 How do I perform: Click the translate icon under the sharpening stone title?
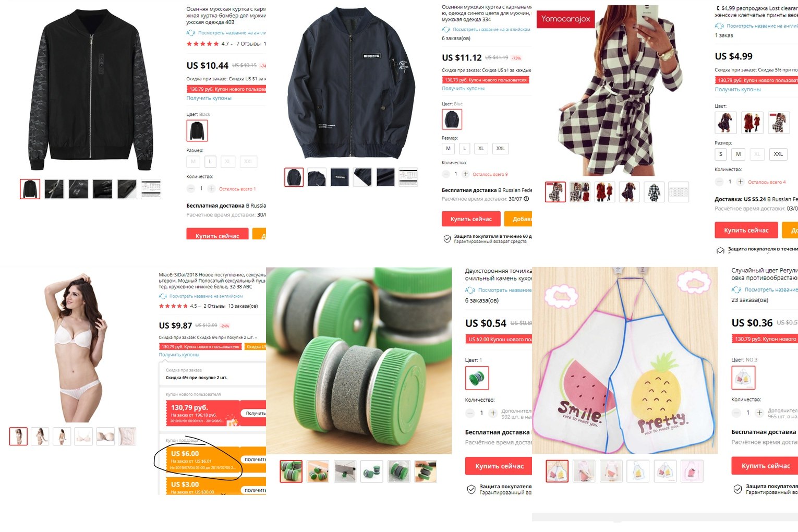tap(470, 290)
